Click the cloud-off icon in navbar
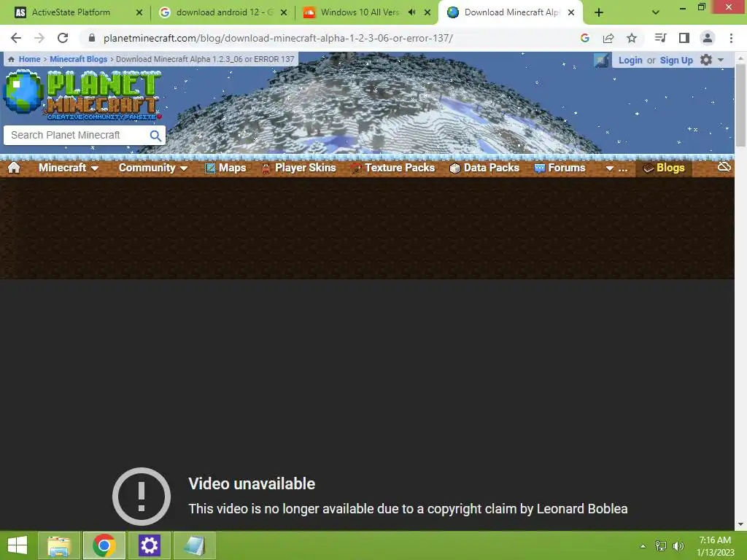 tap(724, 167)
